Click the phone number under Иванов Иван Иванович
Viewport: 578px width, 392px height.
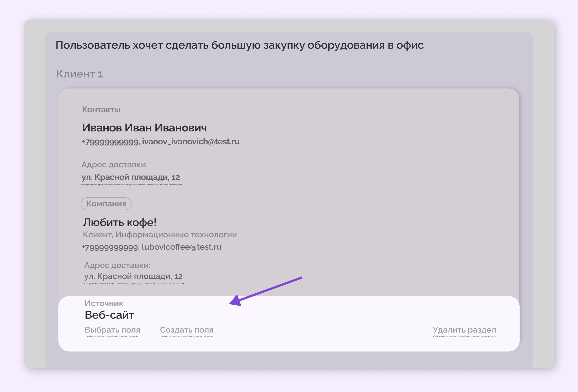(x=110, y=141)
